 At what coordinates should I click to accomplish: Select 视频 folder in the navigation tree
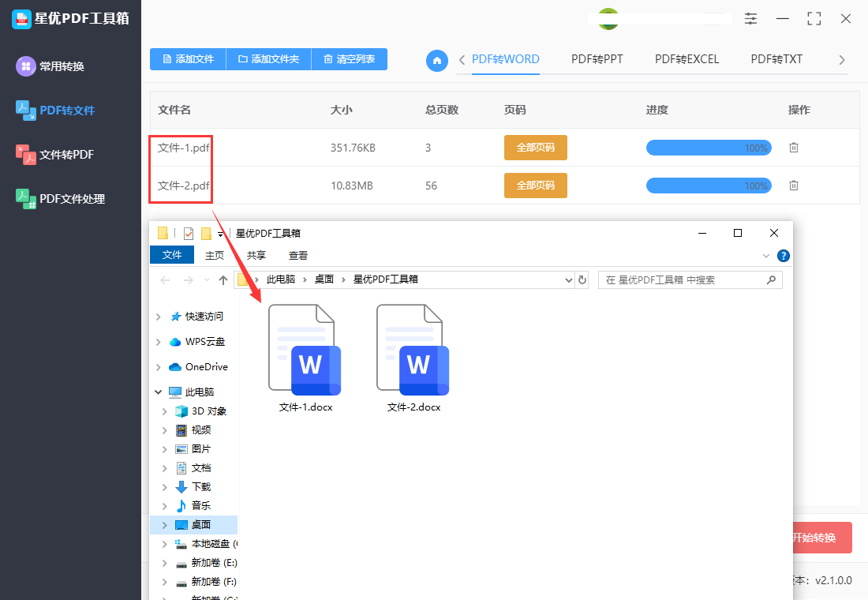(x=193, y=430)
